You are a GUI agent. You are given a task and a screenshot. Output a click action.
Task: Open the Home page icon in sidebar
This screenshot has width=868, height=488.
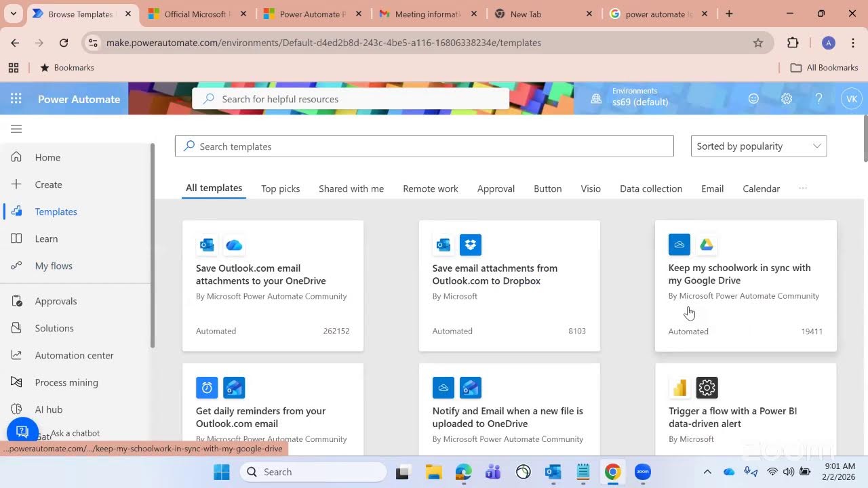(x=17, y=157)
